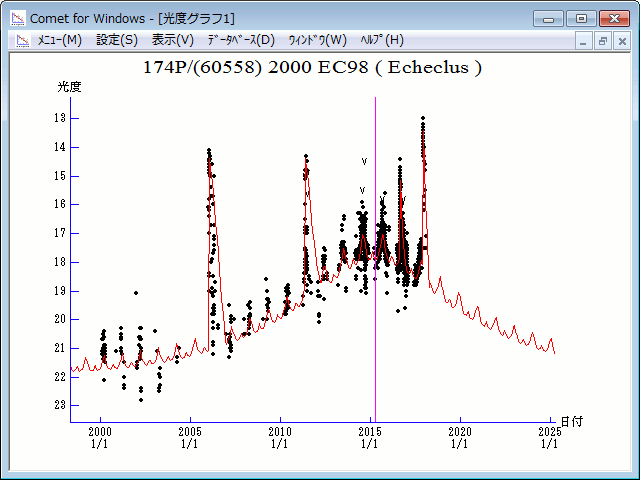Open the 設定(S) settings menu
The width and height of the screenshot is (640, 480).
coord(117,40)
